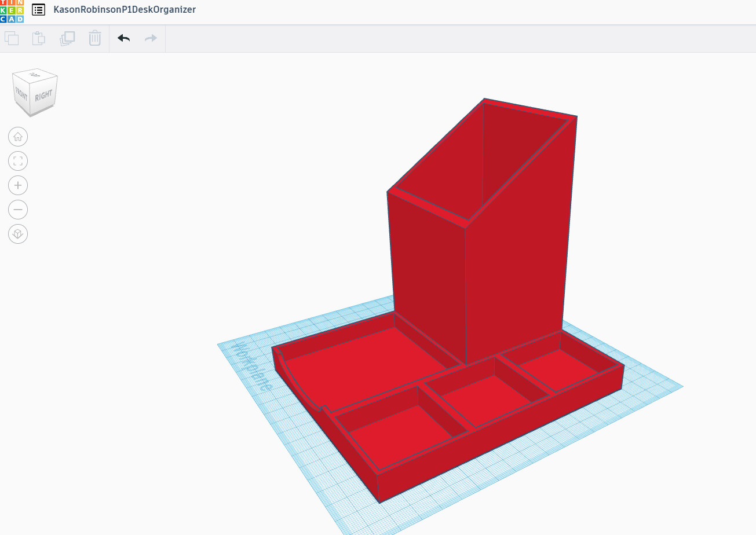The width and height of the screenshot is (756, 535).
Task: Open the design properties menu
Action: (38, 9)
